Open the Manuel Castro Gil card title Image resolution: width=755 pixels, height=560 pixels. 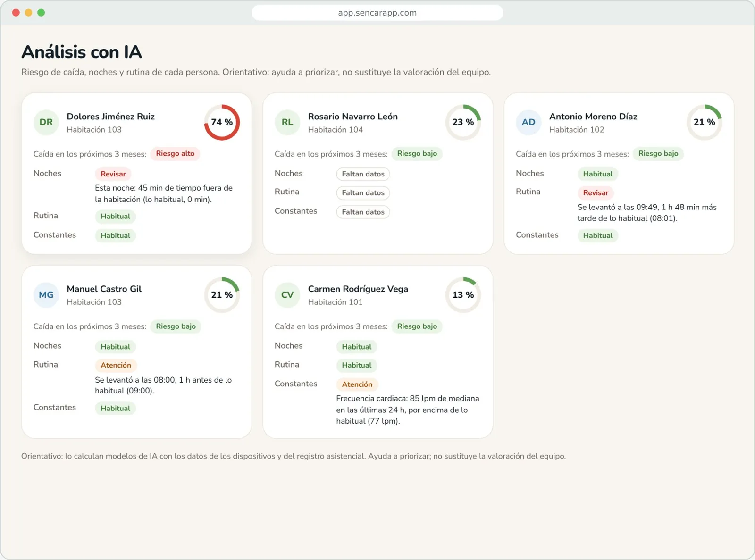[x=104, y=289]
